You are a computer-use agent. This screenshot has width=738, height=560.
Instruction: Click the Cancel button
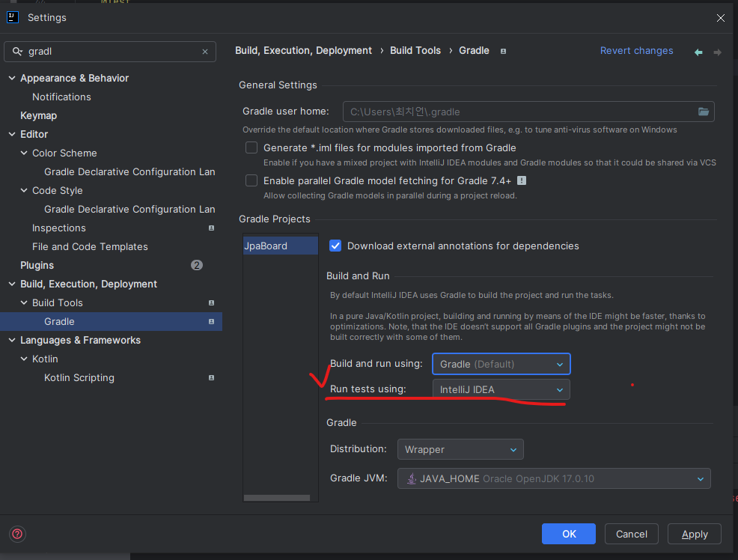(x=631, y=534)
